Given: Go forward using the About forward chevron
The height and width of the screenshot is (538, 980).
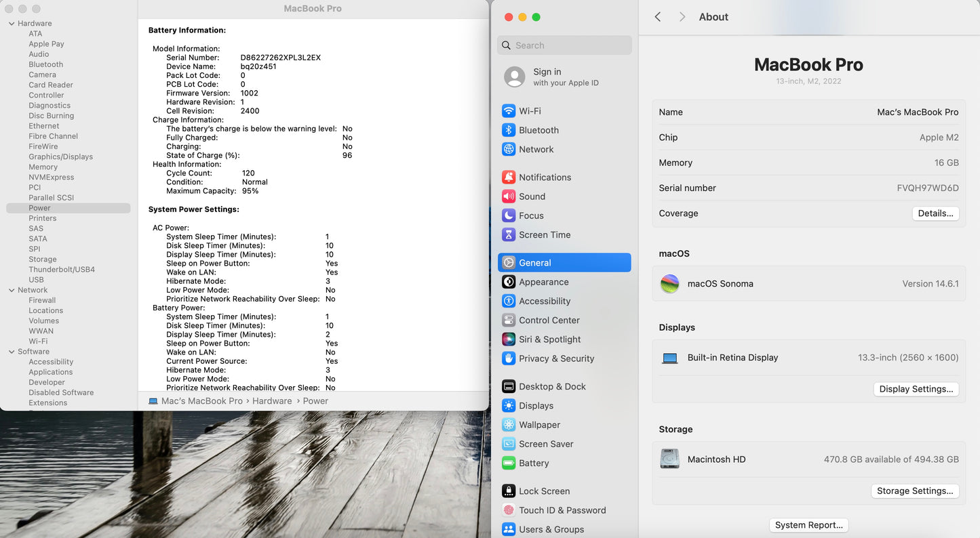Looking at the screenshot, I should (x=682, y=17).
